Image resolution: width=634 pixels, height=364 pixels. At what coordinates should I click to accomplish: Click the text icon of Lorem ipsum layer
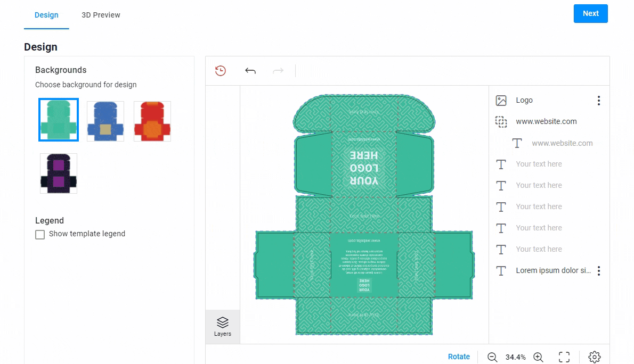501,271
